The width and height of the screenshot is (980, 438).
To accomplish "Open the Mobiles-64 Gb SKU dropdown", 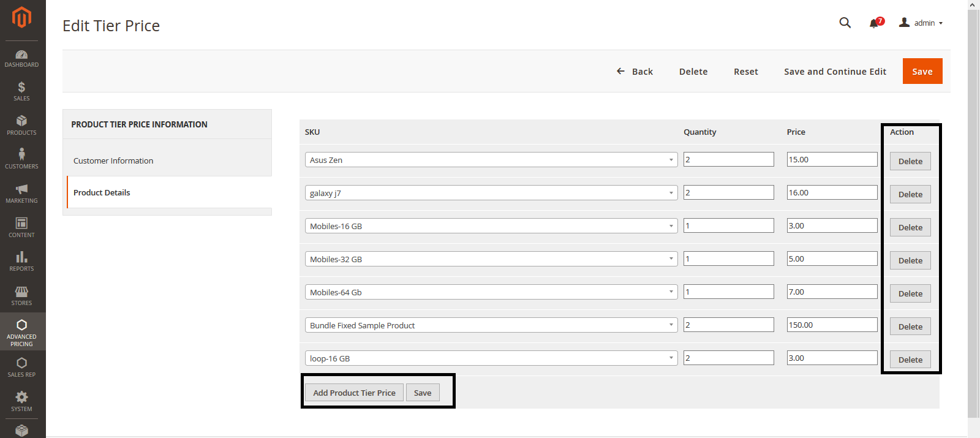I will click(x=491, y=292).
